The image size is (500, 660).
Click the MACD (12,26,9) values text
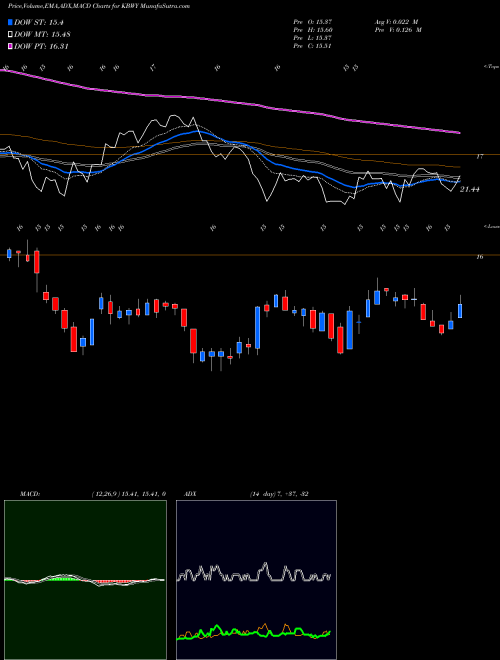click(x=128, y=494)
